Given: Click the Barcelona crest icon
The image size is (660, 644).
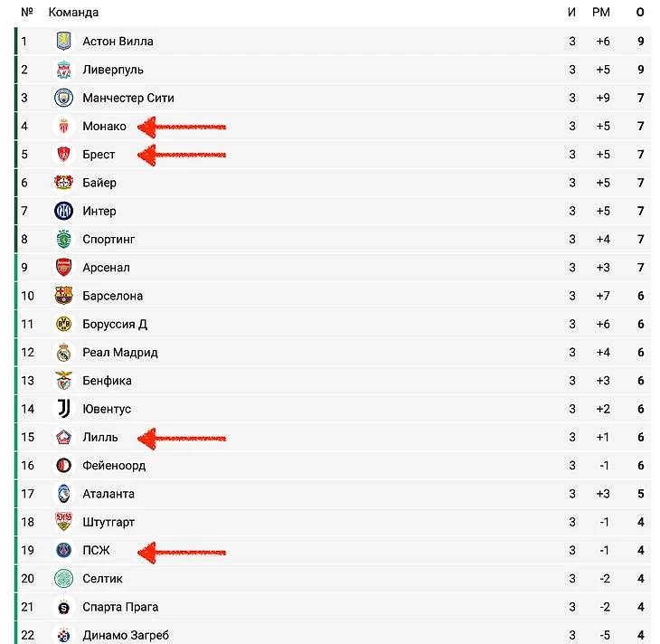Looking at the screenshot, I should pos(63,296).
